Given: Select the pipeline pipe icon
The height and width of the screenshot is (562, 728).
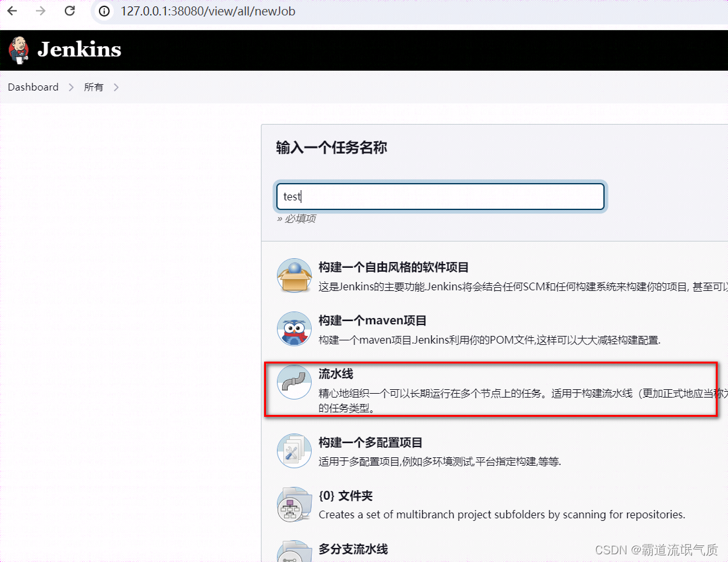Looking at the screenshot, I should coord(294,382).
